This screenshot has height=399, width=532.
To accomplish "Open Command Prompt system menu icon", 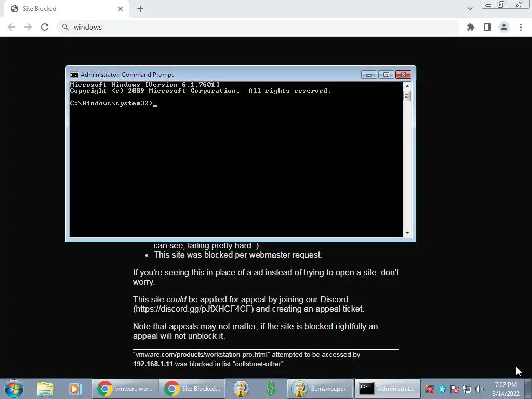I will 74,75.
